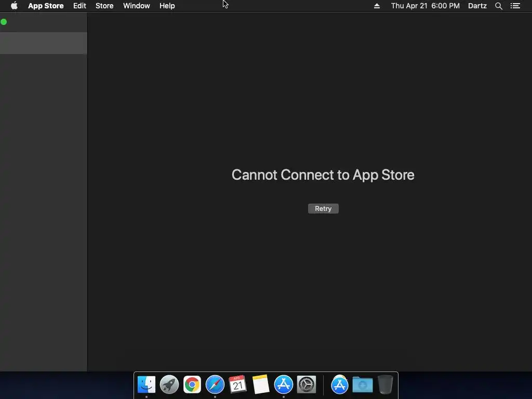Open Finder from the Dock

pos(147,384)
